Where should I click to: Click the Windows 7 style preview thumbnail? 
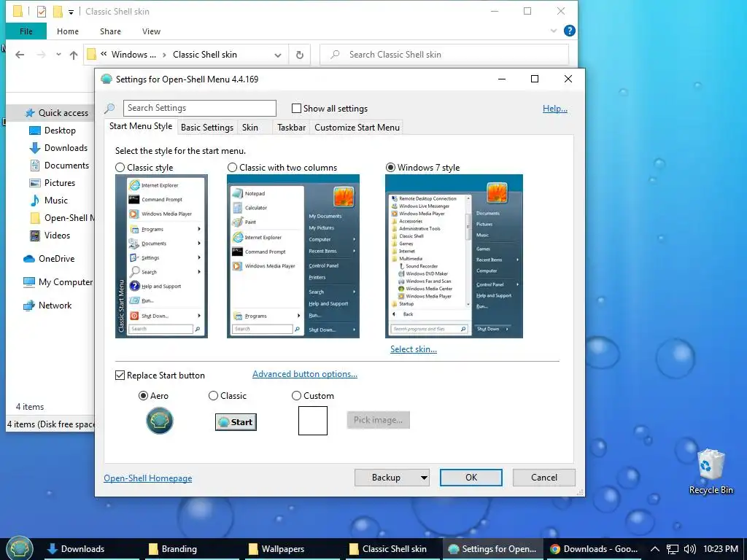point(454,256)
